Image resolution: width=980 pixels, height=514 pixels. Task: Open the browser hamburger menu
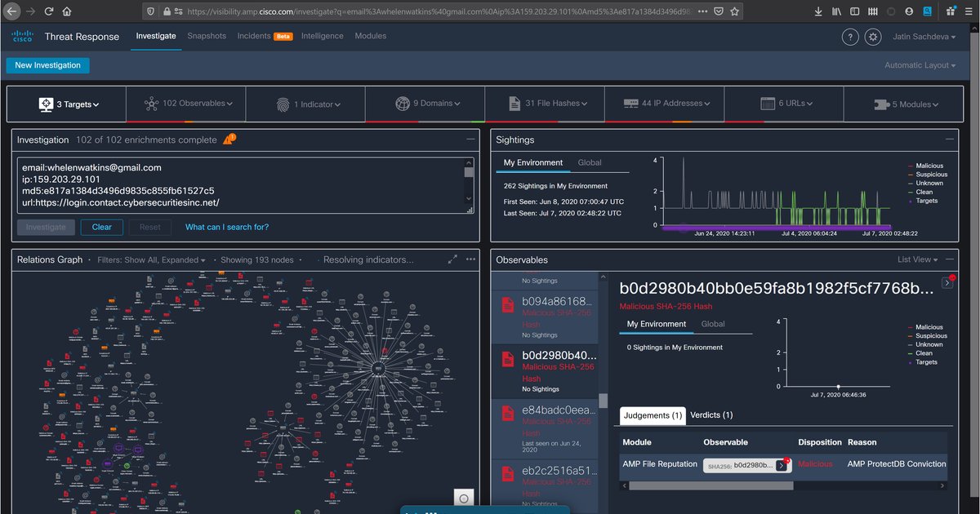[x=969, y=12]
